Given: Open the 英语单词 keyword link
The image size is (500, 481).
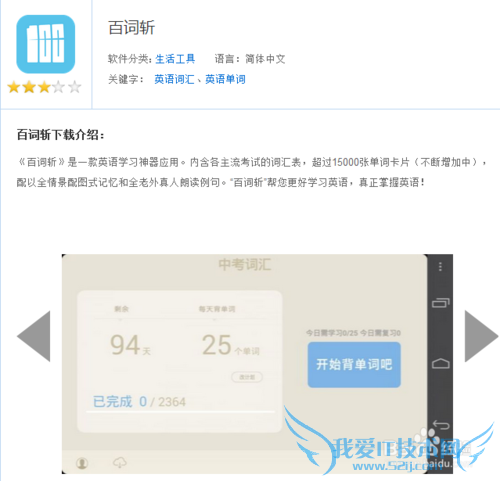Looking at the screenshot, I should [225, 79].
